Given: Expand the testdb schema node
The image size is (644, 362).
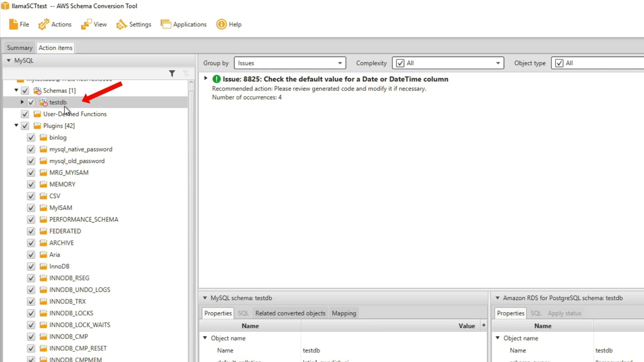Looking at the screenshot, I should (x=22, y=102).
